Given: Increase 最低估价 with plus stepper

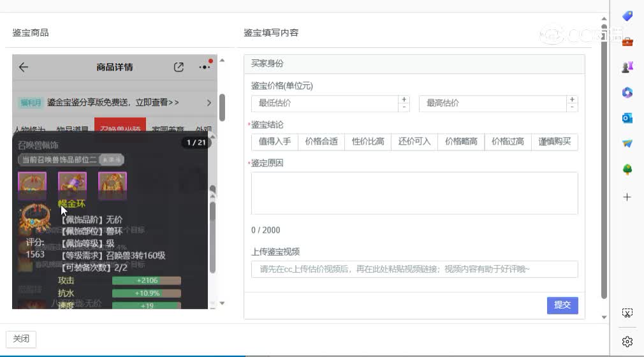Looking at the screenshot, I should (404, 99).
